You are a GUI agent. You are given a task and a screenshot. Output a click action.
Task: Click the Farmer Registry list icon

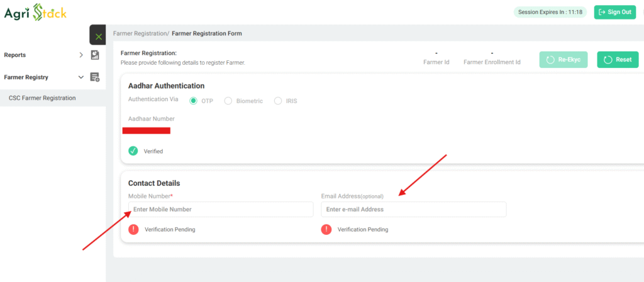[x=95, y=77]
